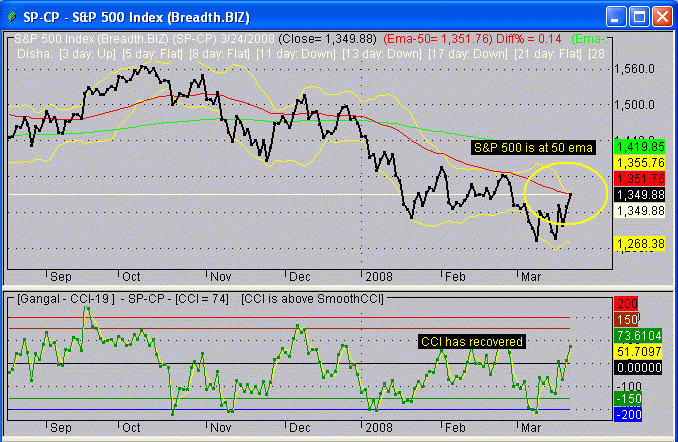Click 'Oct' on the price chart time axis
The height and width of the screenshot is (442, 678).
131,277
